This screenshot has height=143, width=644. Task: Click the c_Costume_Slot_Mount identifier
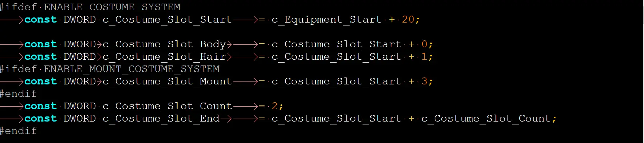click(x=167, y=82)
